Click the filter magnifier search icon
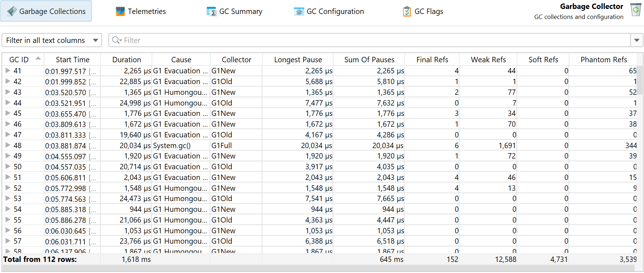Screen dimensions: 644x273 (x=116, y=40)
